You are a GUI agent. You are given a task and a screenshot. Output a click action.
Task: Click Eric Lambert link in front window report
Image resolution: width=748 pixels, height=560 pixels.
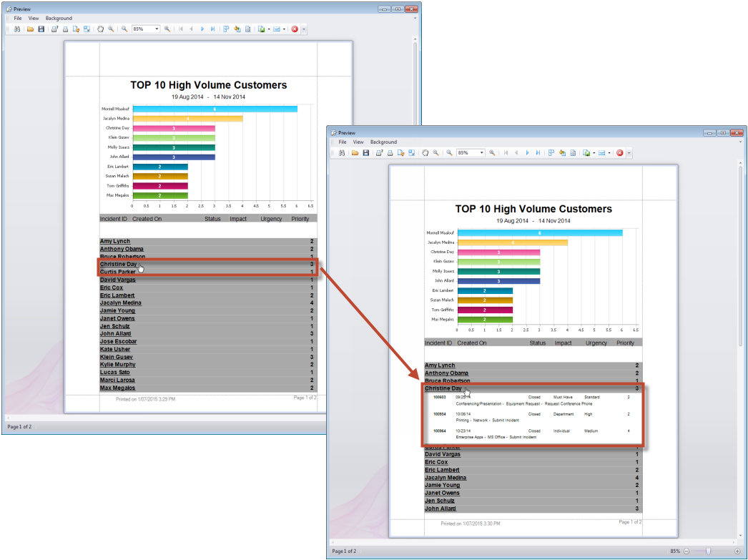[x=442, y=470]
